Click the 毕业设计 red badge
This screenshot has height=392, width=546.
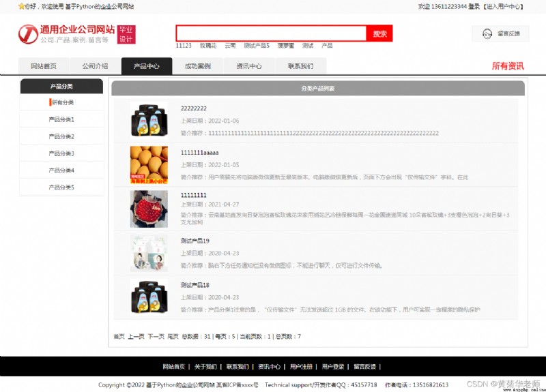[x=126, y=35]
